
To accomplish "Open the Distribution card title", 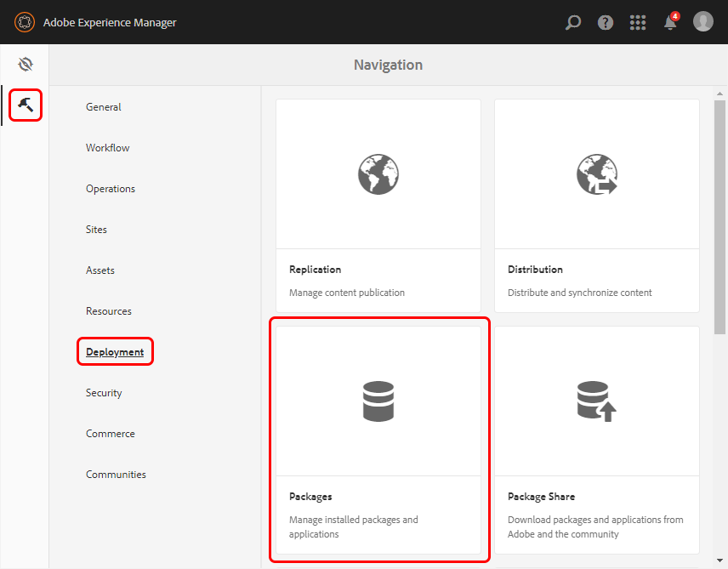I will point(535,270).
